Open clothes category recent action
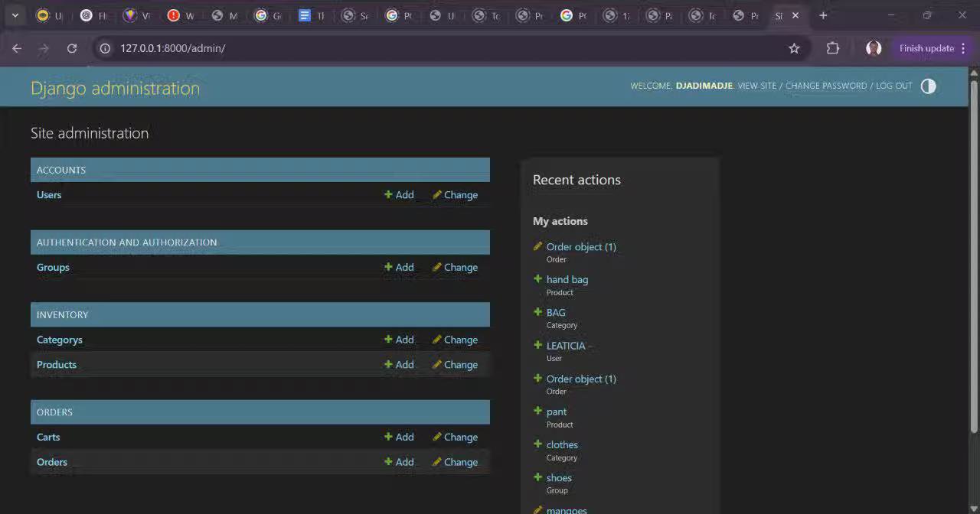980x514 pixels. [562, 445]
